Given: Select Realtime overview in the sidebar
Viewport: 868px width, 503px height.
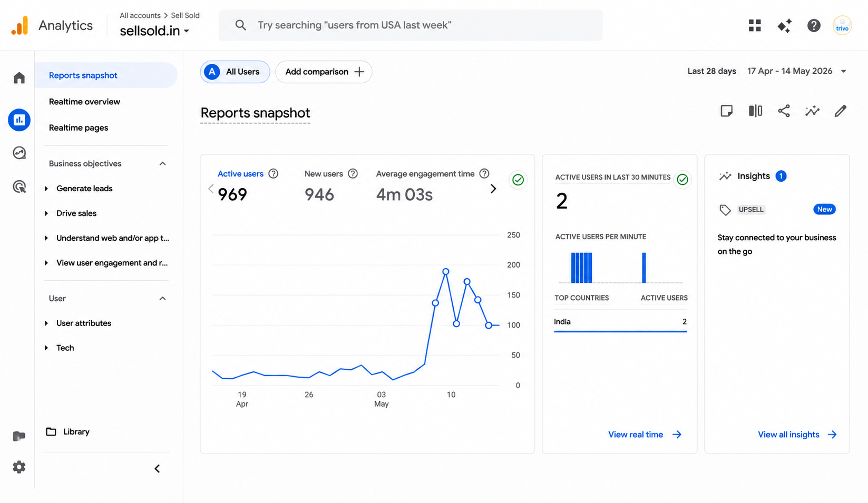Looking at the screenshot, I should [84, 102].
